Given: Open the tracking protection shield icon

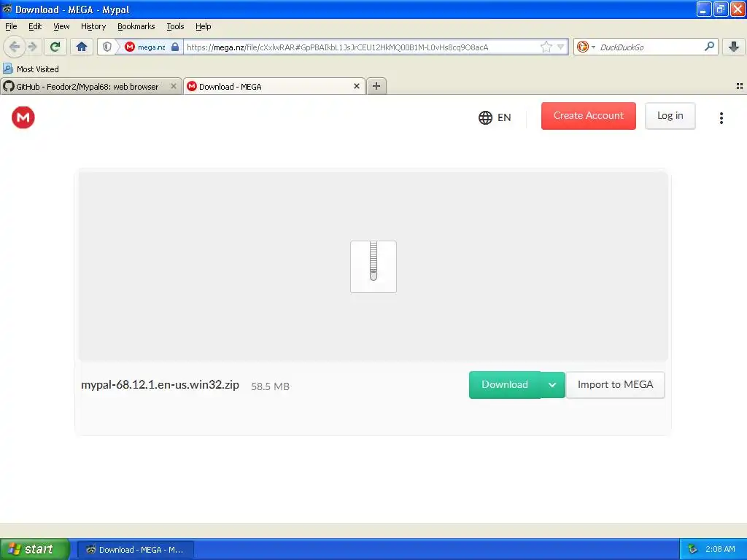Looking at the screenshot, I should [x=107, y=47].
